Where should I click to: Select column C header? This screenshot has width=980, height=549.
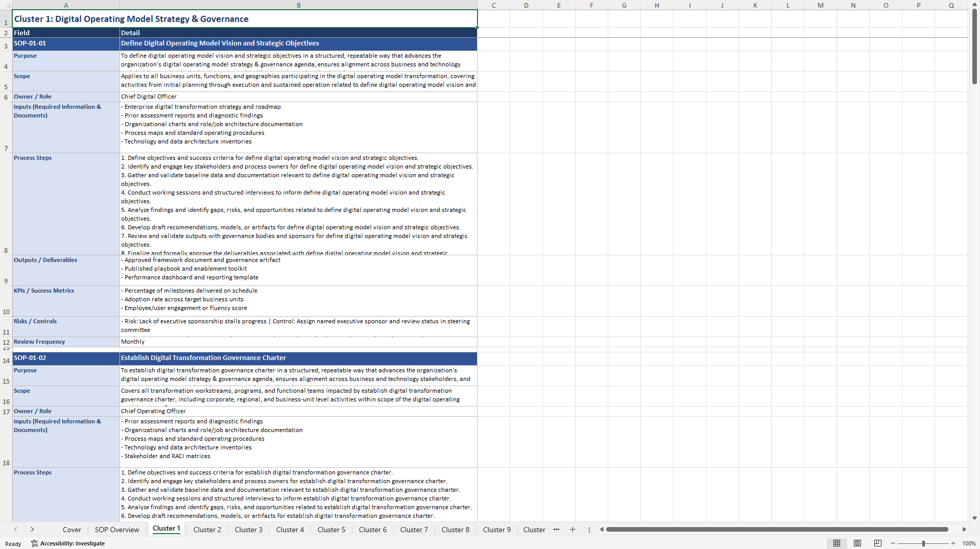coord(494,5)
